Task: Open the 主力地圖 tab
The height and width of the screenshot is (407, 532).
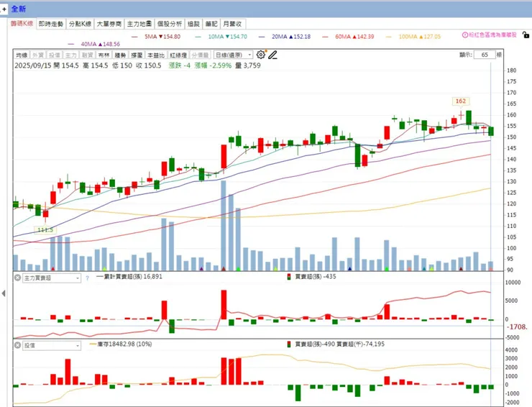Action: tap(139, 24)
